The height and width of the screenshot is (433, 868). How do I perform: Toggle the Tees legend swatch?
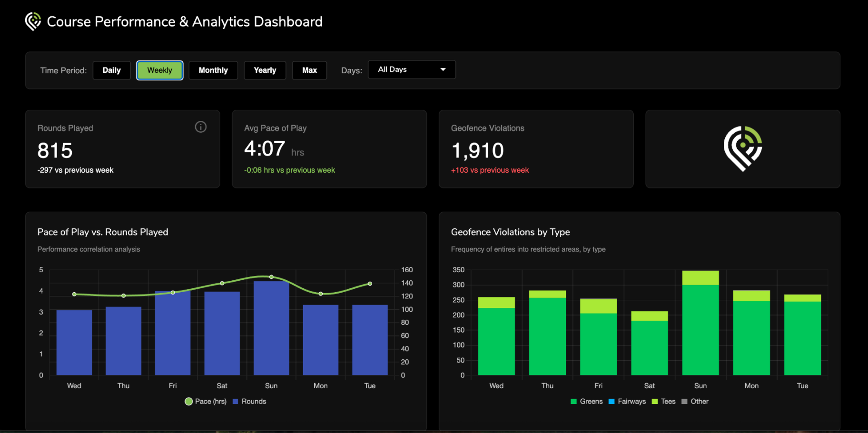point(655,402)
